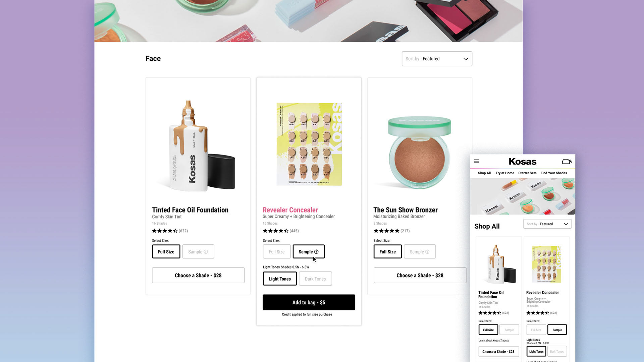
Task: Expand the mobile Sort by Featured dropdown
Action: [547, 224]
